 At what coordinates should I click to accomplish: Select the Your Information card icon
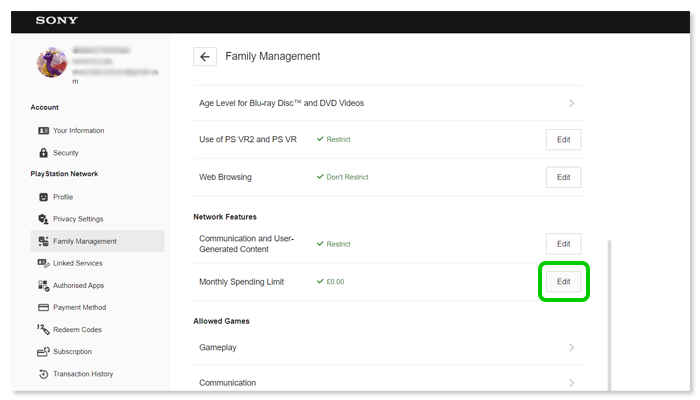43,130
